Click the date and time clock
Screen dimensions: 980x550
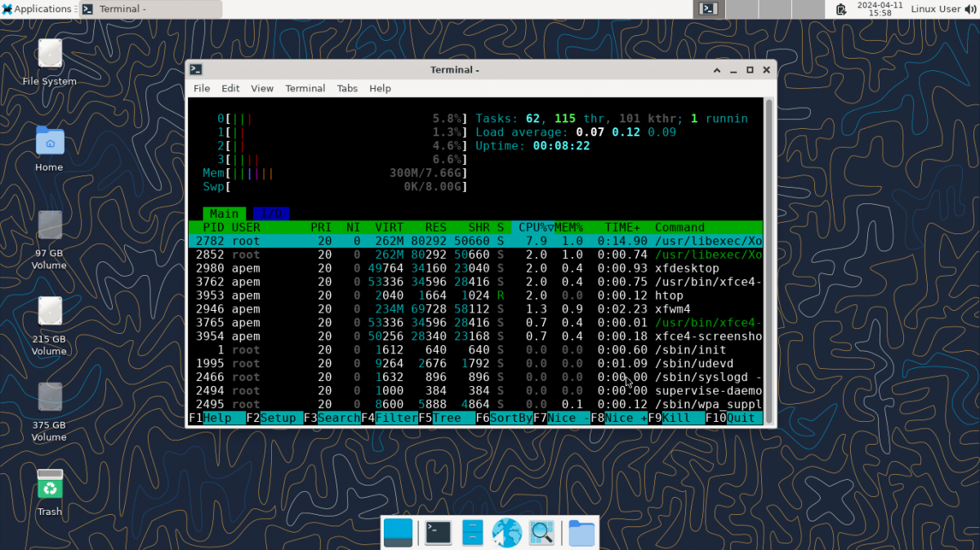coord(880,9)
